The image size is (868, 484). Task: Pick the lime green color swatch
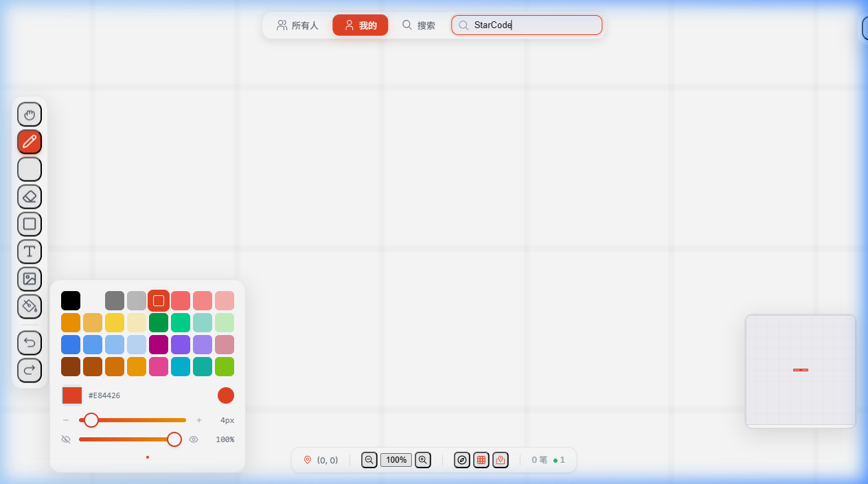point(225,367)
